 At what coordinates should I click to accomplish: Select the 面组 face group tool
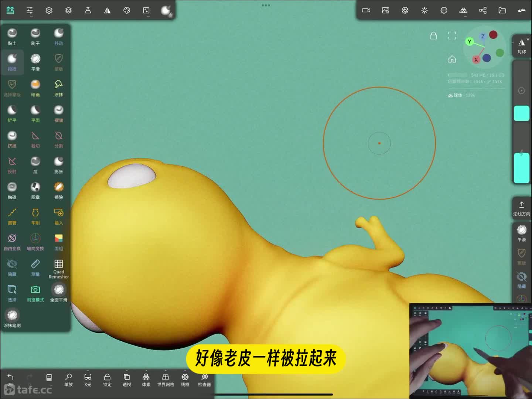click(x=59, y=242)
